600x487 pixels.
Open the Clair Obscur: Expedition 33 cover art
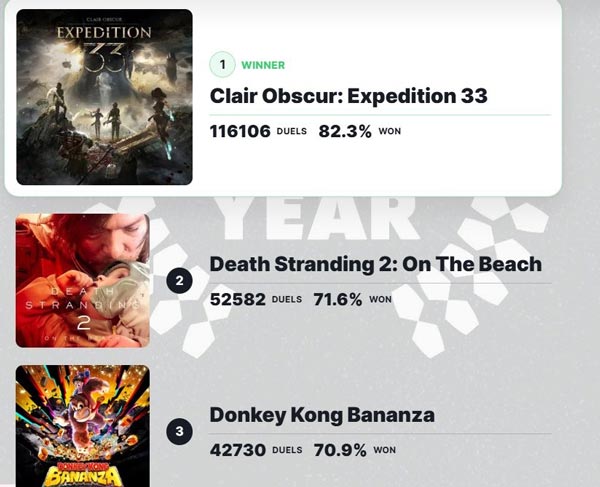pos(104,97)
